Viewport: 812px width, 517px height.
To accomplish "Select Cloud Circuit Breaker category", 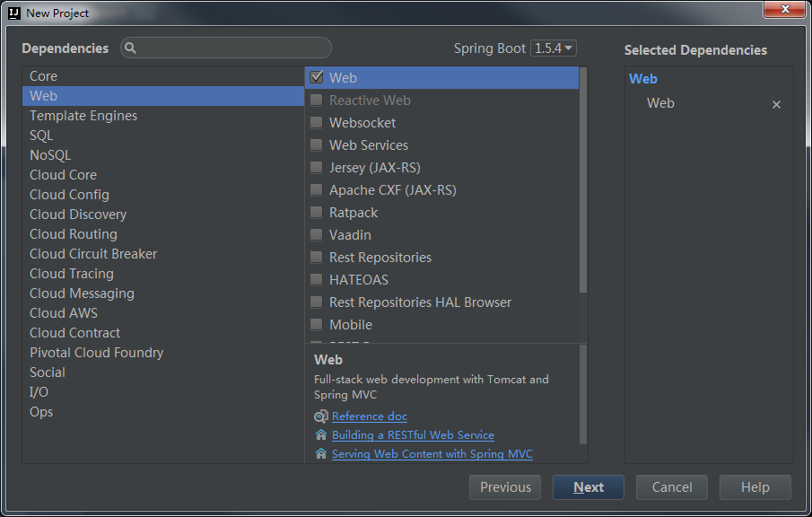I will point(163,253).
